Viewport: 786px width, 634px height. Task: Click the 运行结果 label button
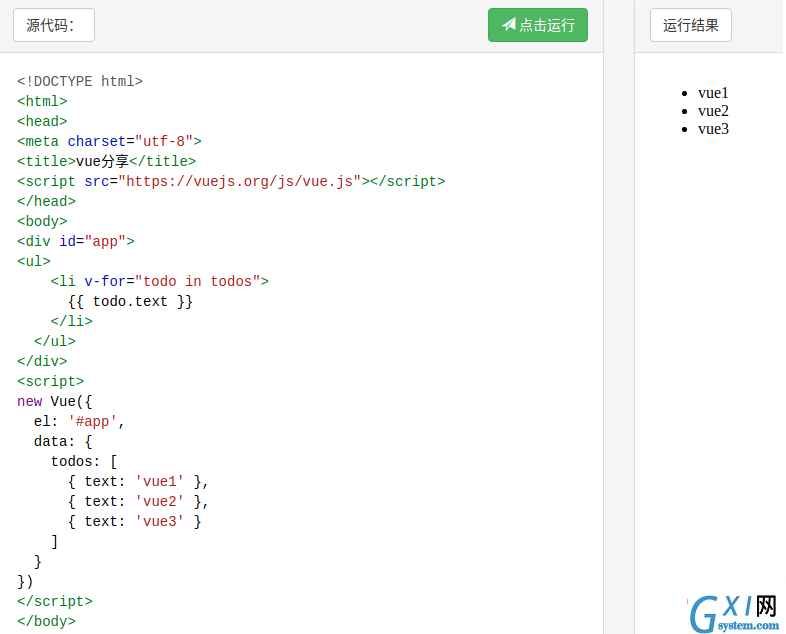point(690,25)
